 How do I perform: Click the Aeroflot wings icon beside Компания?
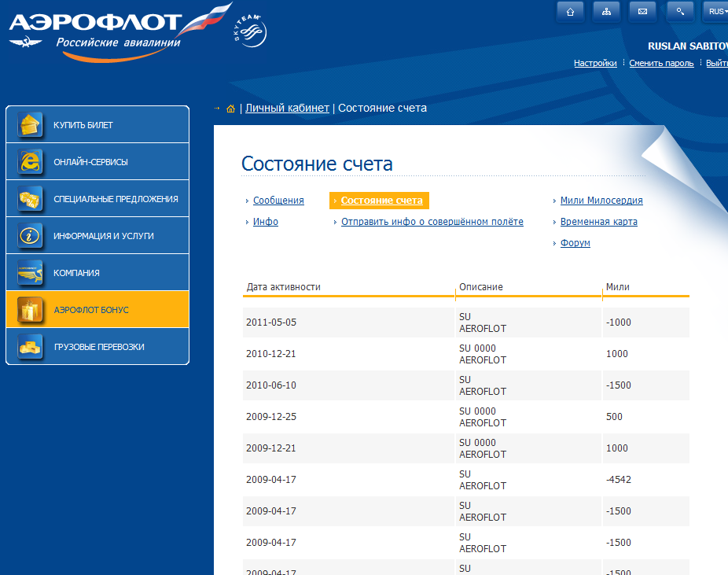(30, 273)
